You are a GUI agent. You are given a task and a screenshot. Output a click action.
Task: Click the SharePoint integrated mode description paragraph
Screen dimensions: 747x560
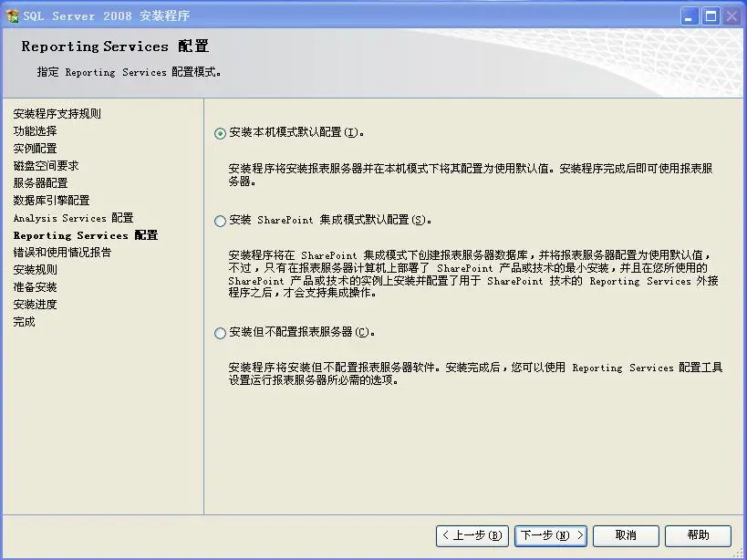coord(473,274)
